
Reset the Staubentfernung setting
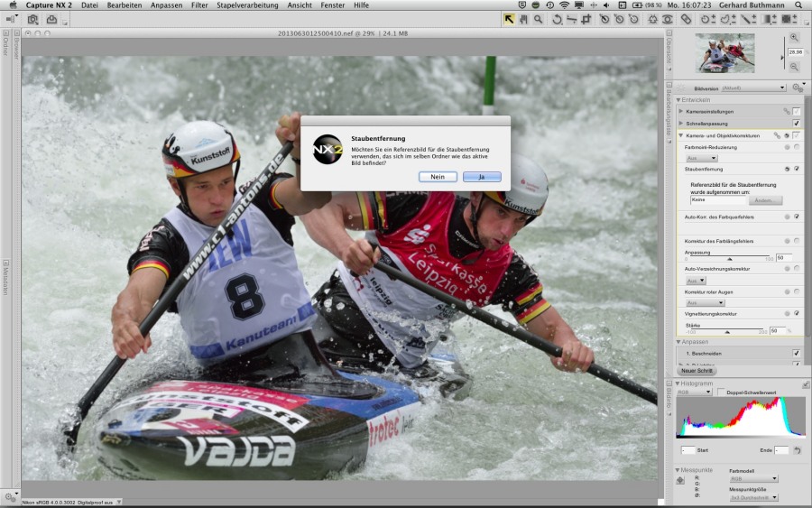pyautogui.click(x=787, y=169)
